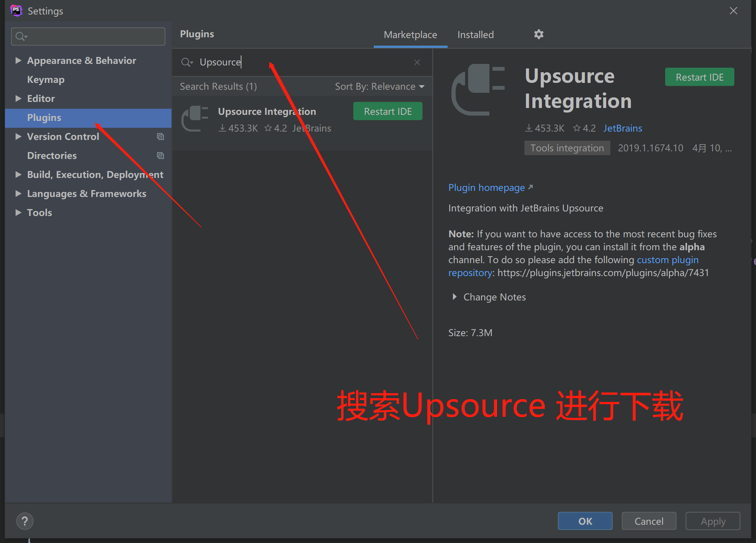Click the project-level icon beside Version Control
This screenshot has width=756, height=543.
(160, 137)
